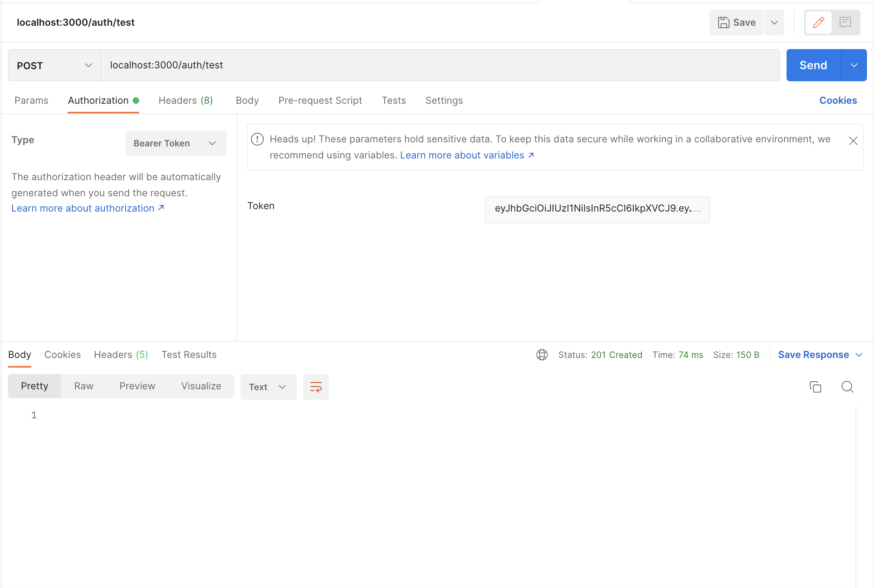The height and width of the screenshot is (588, 875).
Task: Search the response with magnifier icon
Action: [847, 387]
